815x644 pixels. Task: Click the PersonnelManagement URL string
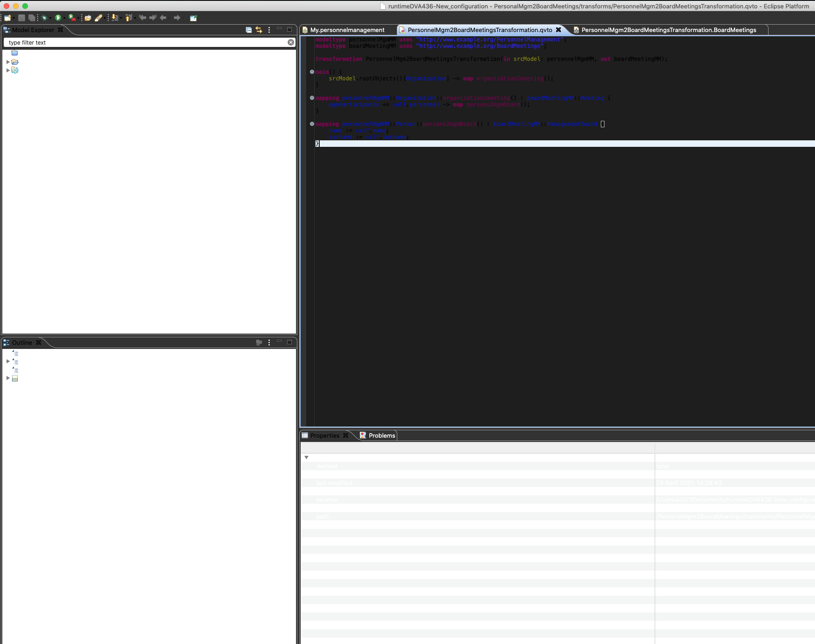(490, 39)
